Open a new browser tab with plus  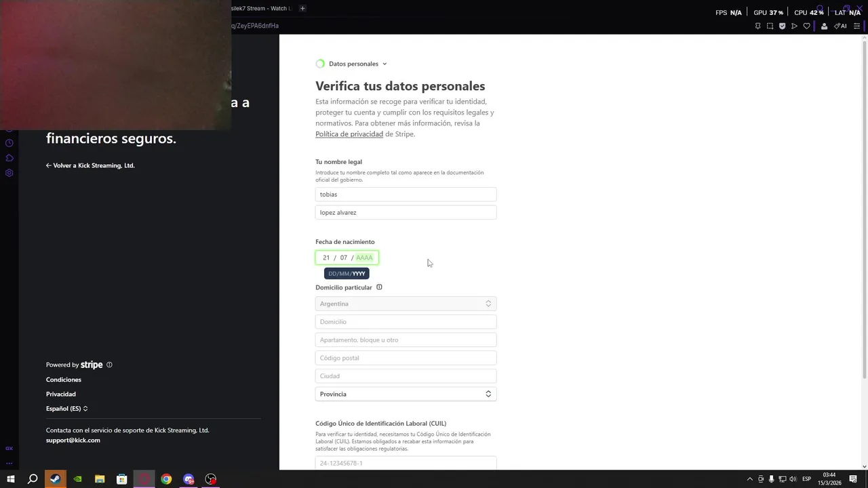coord(302,8)
